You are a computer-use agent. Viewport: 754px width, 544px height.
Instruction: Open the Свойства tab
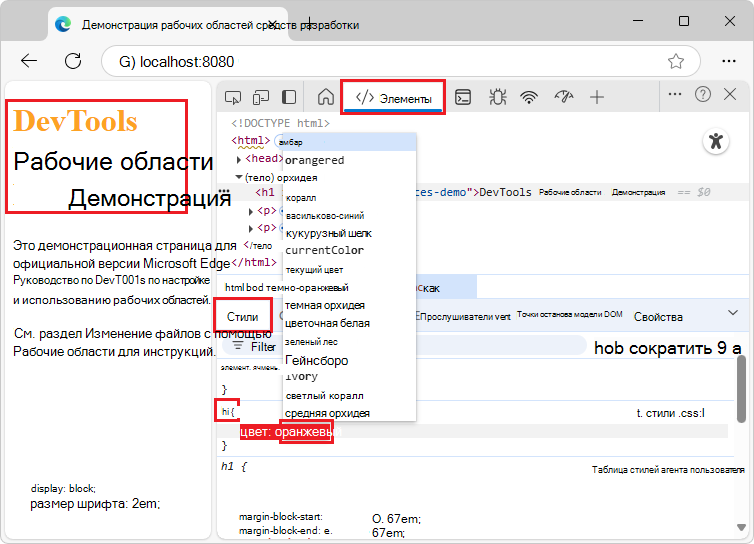(x=658, y=317)
